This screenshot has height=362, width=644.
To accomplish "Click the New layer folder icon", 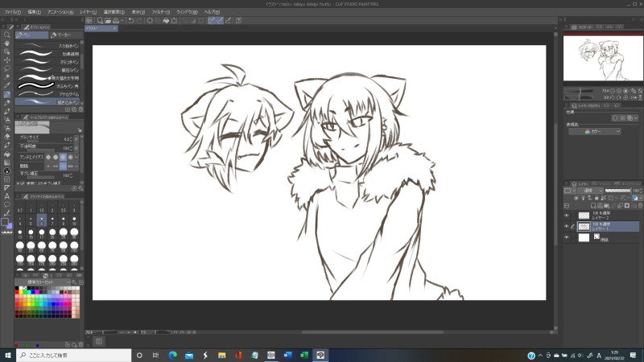I will point(606,206).
